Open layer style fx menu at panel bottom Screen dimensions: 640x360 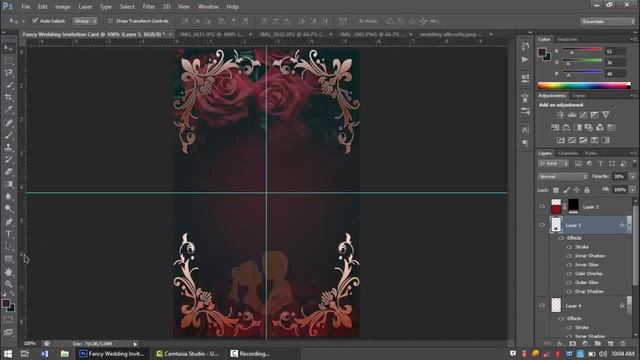(560, 344)
